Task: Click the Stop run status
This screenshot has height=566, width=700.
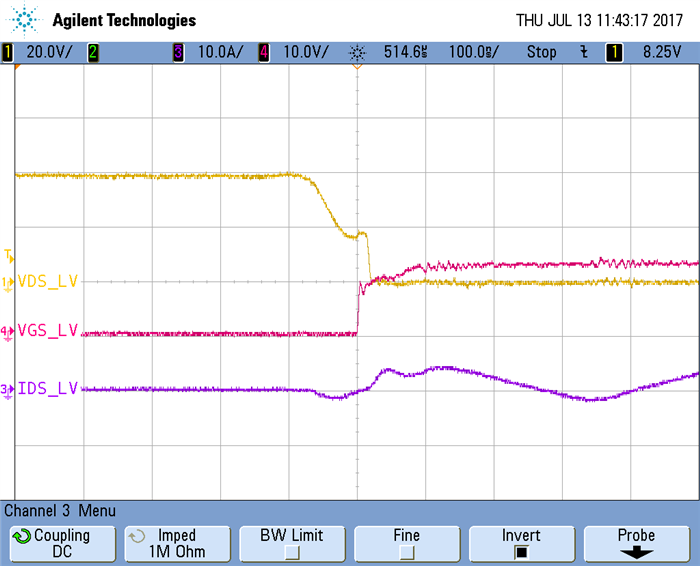Action: coord(541,52)
